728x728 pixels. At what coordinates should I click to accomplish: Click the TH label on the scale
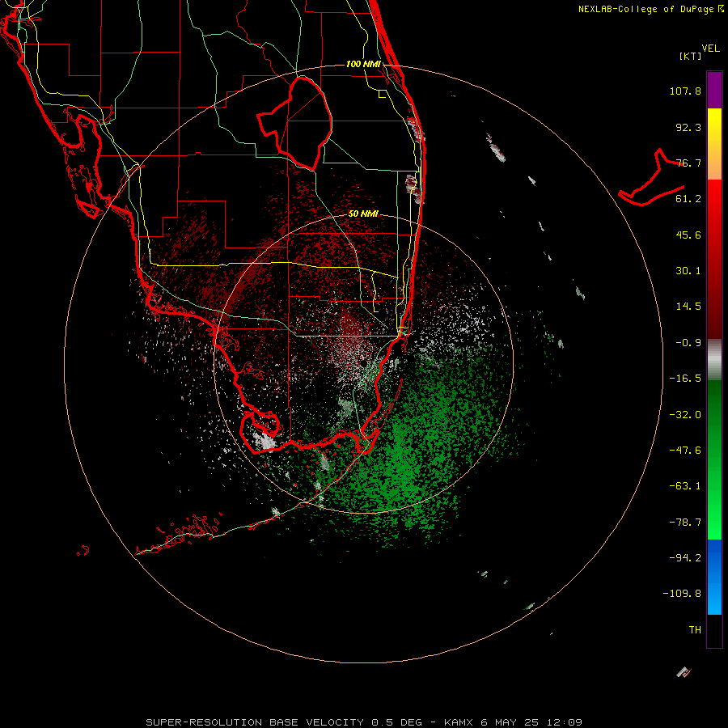click(695, 630)
